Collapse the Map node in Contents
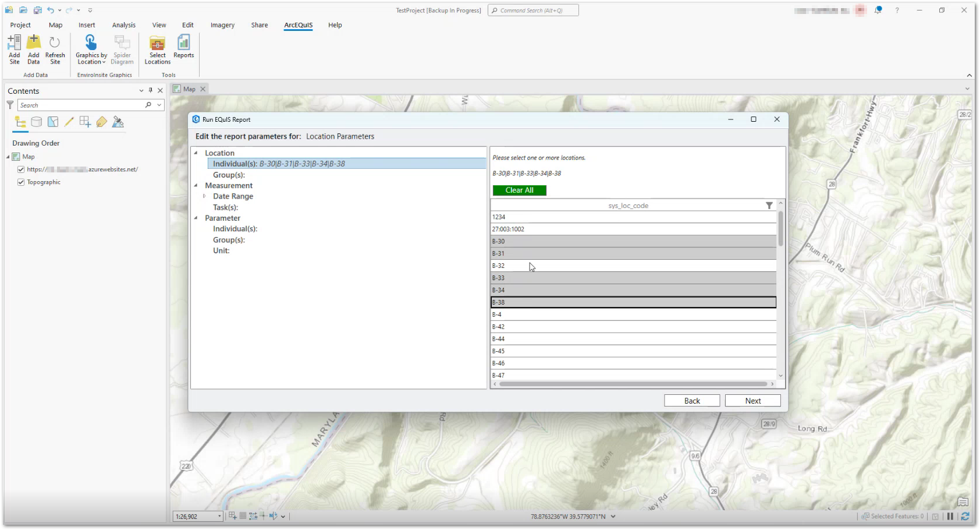The width and height of the screenshot is (980, 530). [x=8, y=157]
